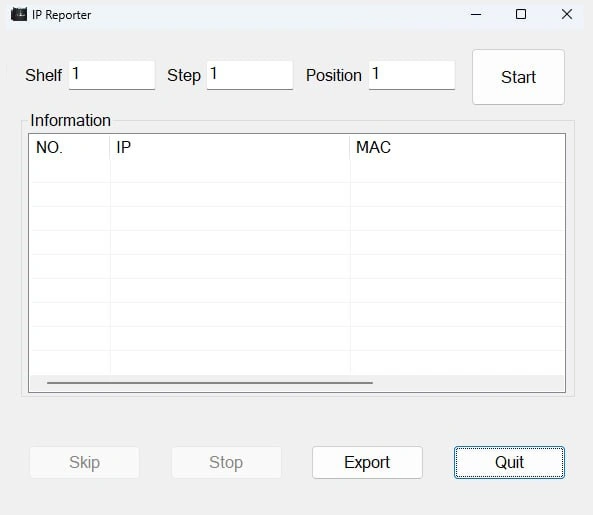Click the NO. column header
This screenshot has width=593, height=515.
(x=70, y=147)
